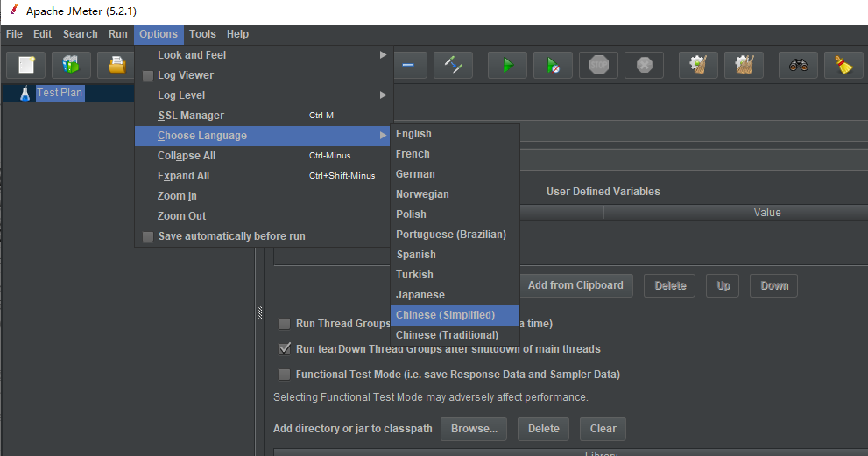Switch language to English
868x456 pixels.
click(455, 134)
